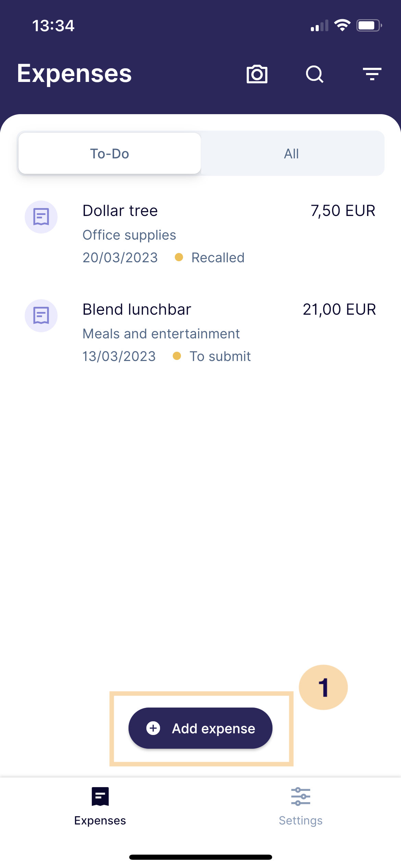Tap the Dollar tree receipt icon
401x868 pixels.
41,217
